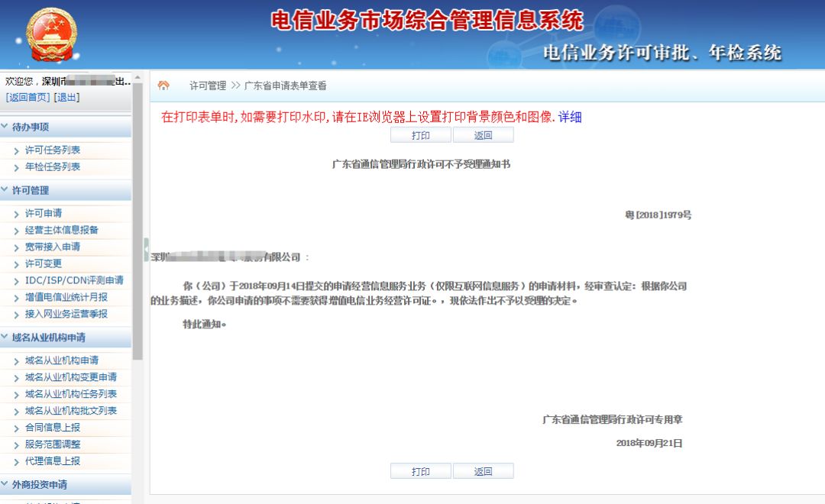Click the 特此通知 line
Screen dimensions: 825x504
click(205, 324)
